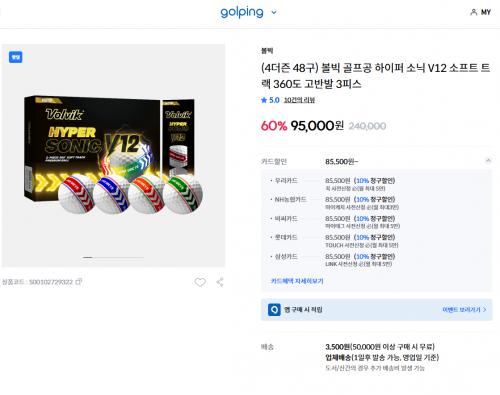The image size is (500, 395).
Task: Click the golping logo
Action: 242,13
